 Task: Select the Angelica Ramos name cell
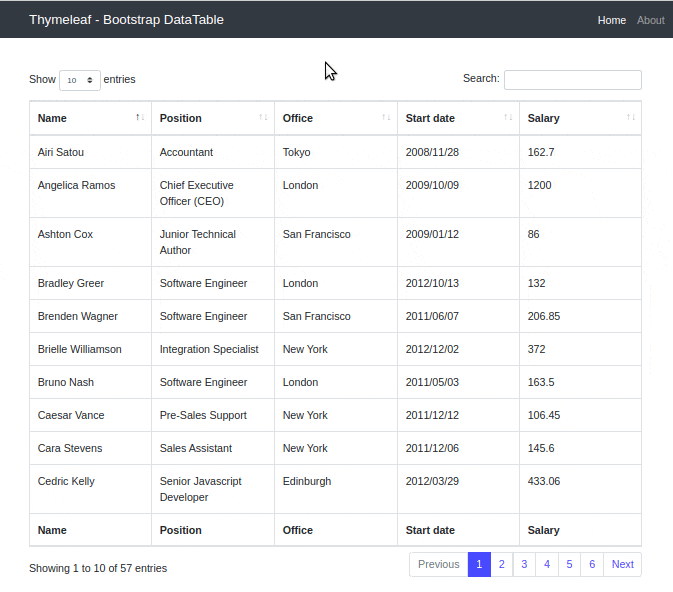pos(91,193)
